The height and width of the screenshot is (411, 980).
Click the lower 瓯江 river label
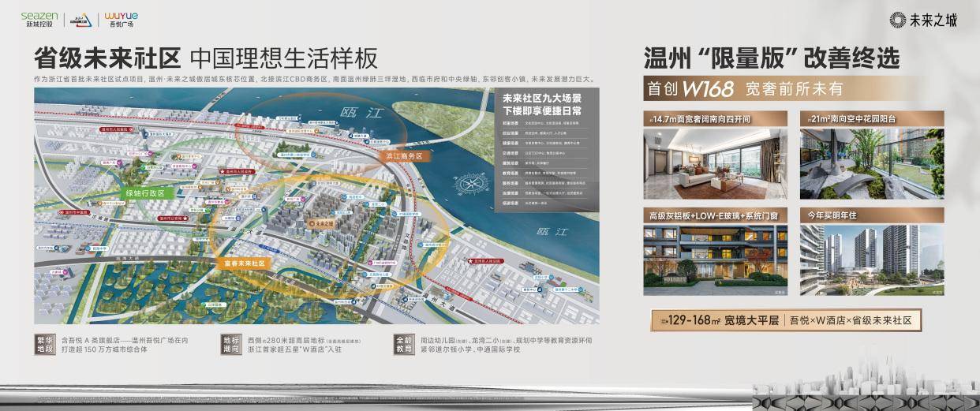[x=551, y=233]
